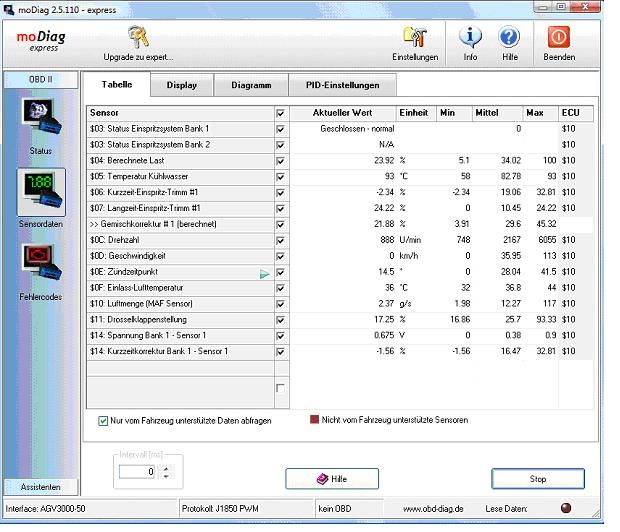
Task: Toggle Kurzzeit-Einspritz-Trimm #1 checkbox
Action: click(280, 193)
